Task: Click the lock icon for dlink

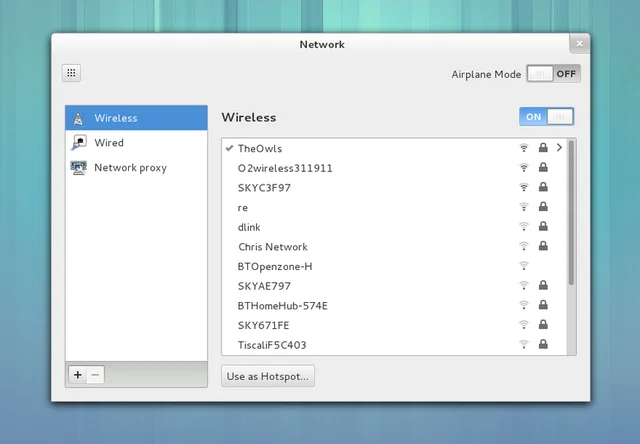Action: 543,227
